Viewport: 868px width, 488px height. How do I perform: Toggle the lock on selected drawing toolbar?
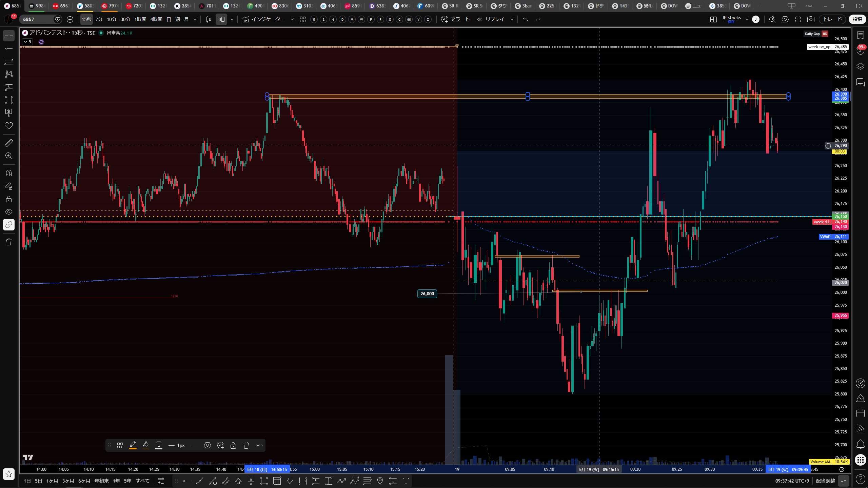233,445
